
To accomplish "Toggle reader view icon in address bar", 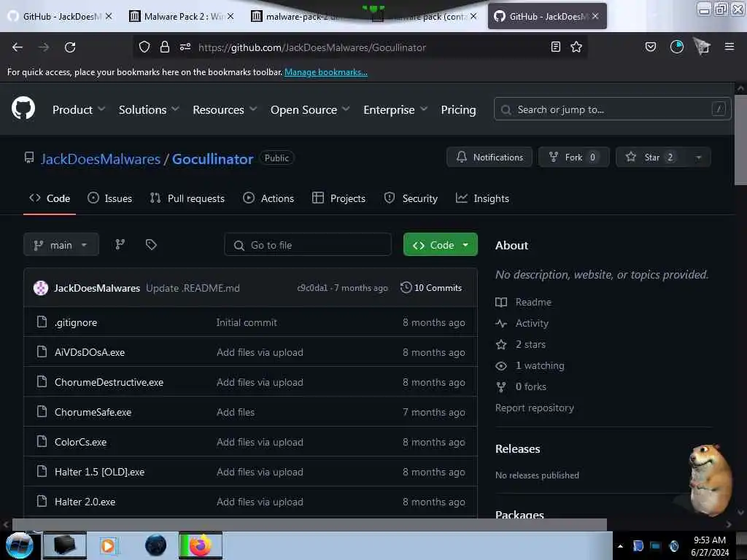I will (555, 47).
